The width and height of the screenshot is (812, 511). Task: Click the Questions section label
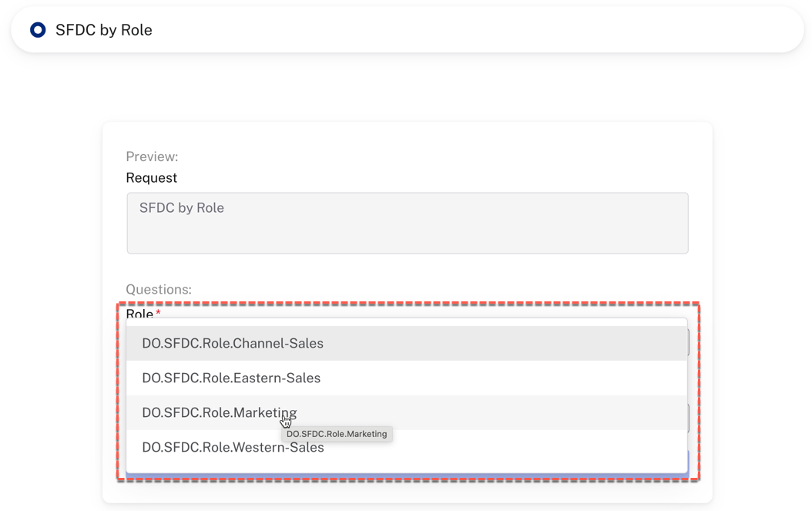159,289
